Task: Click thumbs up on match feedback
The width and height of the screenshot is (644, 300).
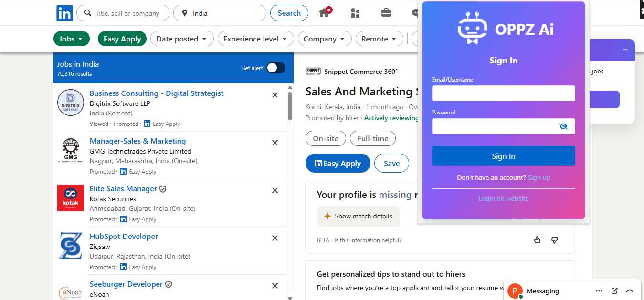Action: click(x=538, y=240)
